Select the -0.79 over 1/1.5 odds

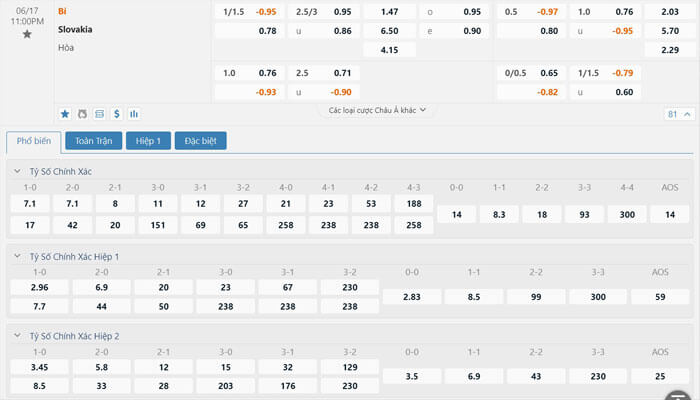click(605, 73)
